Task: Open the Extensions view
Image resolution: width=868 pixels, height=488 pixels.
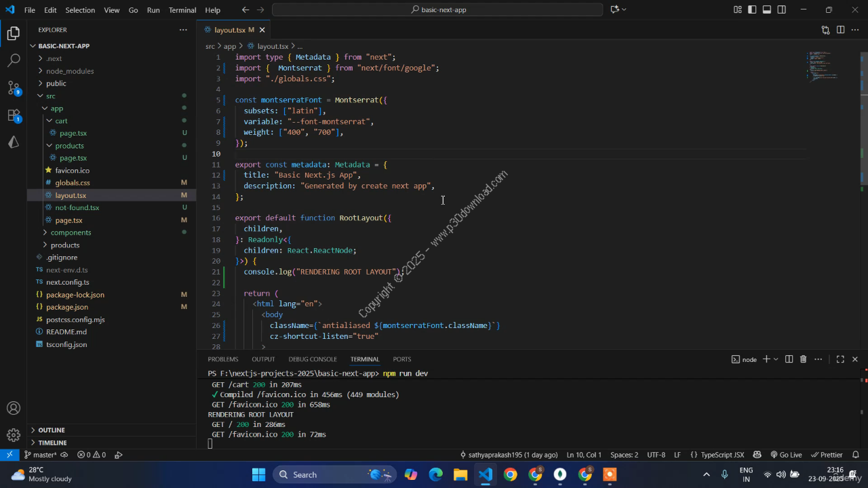Action: tap(14, 115)
